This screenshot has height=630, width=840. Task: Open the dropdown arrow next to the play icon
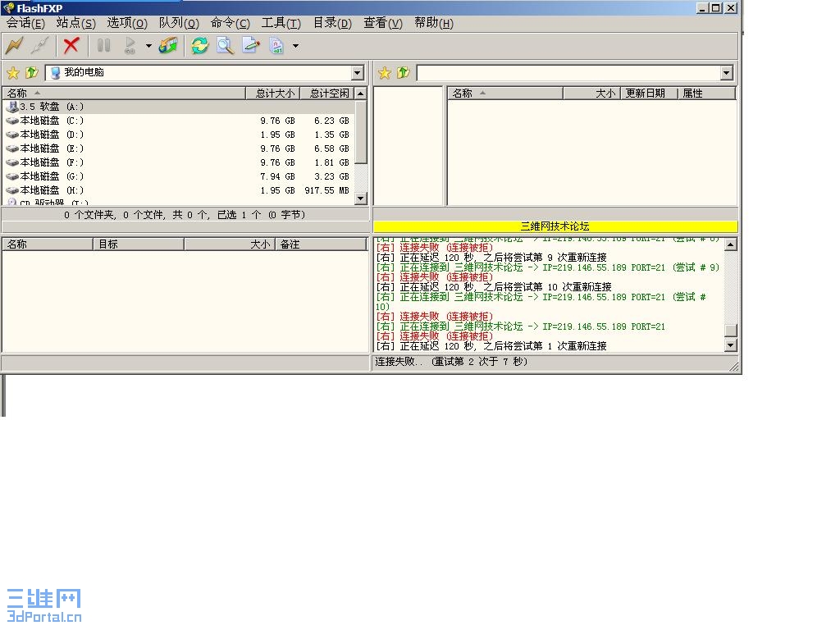(148, 46)
